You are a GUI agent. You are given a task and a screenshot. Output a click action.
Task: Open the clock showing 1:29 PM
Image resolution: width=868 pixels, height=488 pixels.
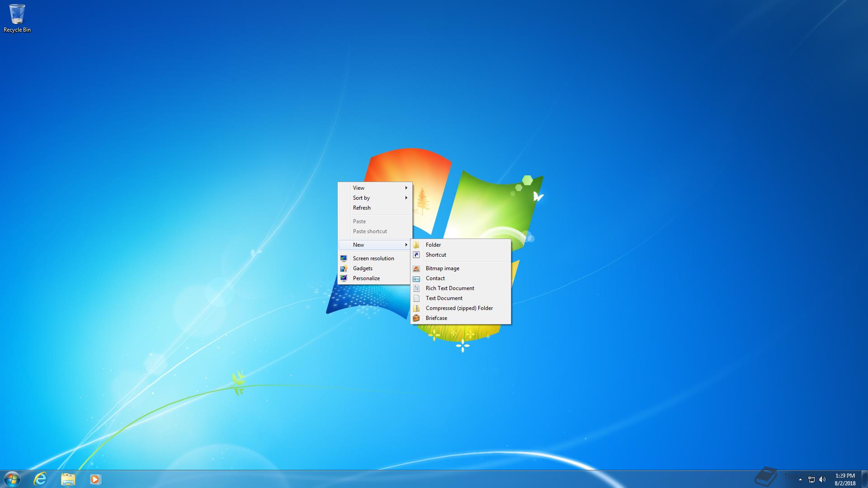pos(845,479)
